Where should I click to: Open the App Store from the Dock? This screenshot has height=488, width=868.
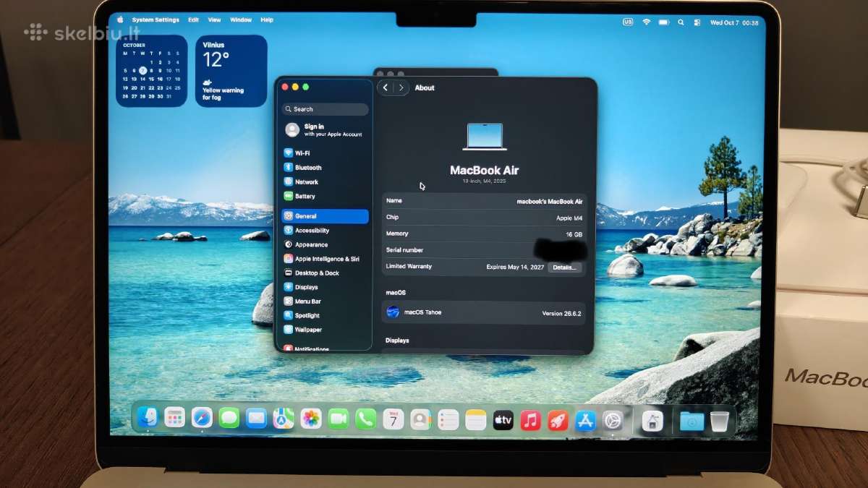pyautogui.click(x=585, y=421)
